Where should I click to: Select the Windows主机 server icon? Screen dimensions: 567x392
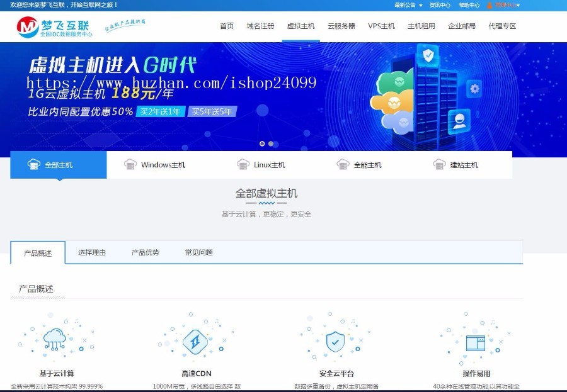(130, 164)
